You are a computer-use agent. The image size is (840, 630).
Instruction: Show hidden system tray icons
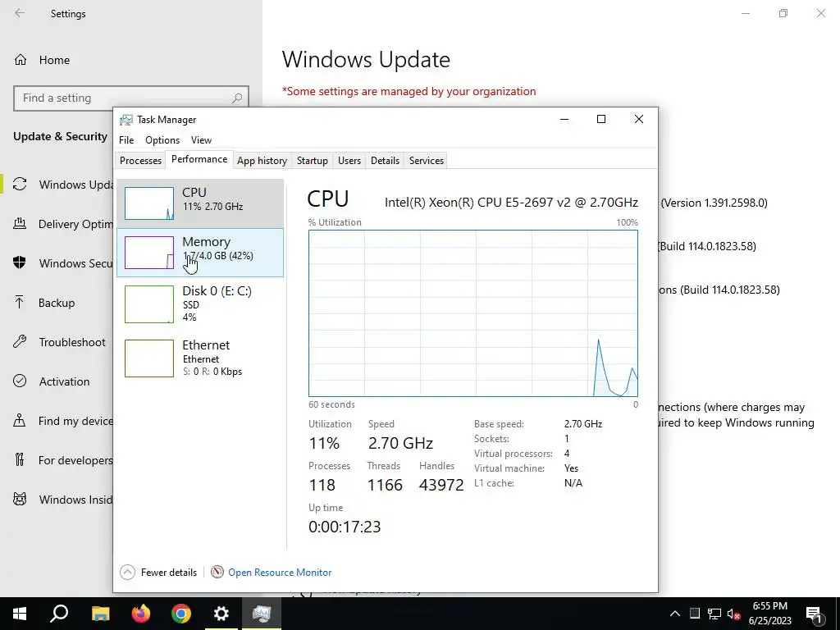coord(675,614)
